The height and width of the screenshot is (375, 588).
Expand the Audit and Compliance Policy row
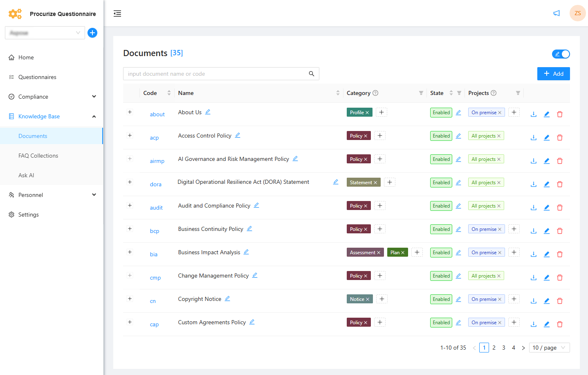click(130, 206)
